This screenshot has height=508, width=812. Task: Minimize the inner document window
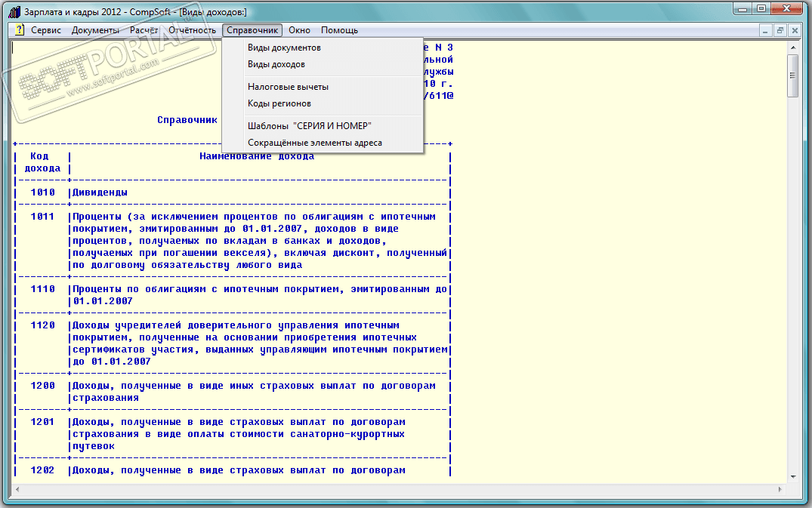click(765, 30)
